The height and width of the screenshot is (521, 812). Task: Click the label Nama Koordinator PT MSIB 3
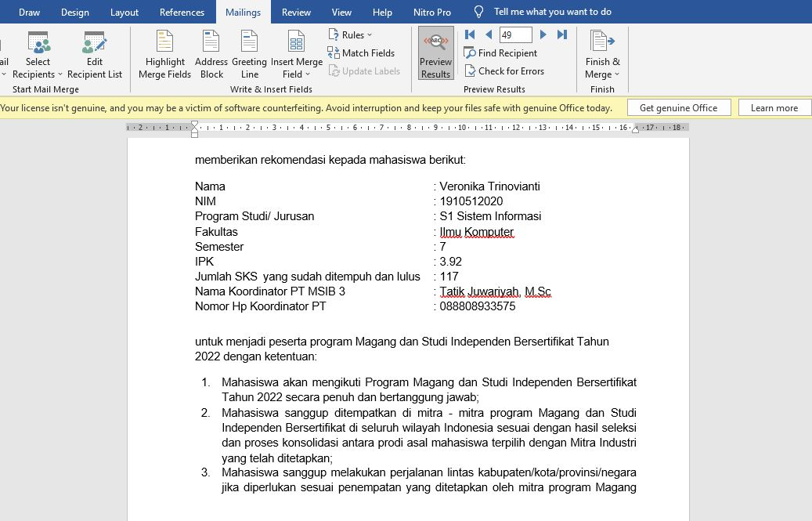[x=270, y=291]
